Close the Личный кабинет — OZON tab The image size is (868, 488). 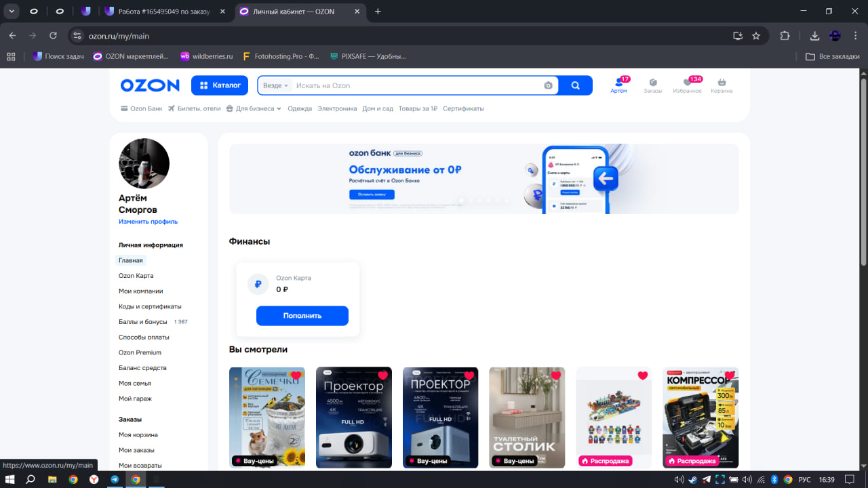(358, 12)
